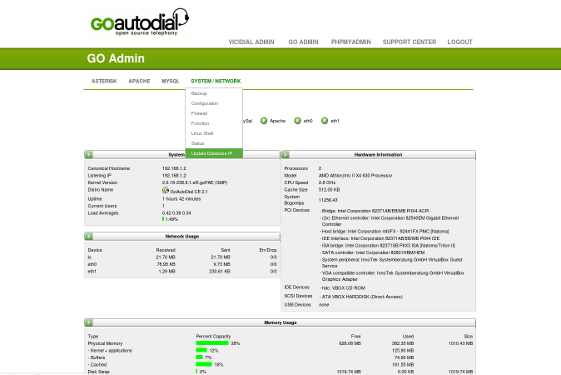Click the eth0 row in Network Usage
Screen dimensions: 561x375
point(182,264)
